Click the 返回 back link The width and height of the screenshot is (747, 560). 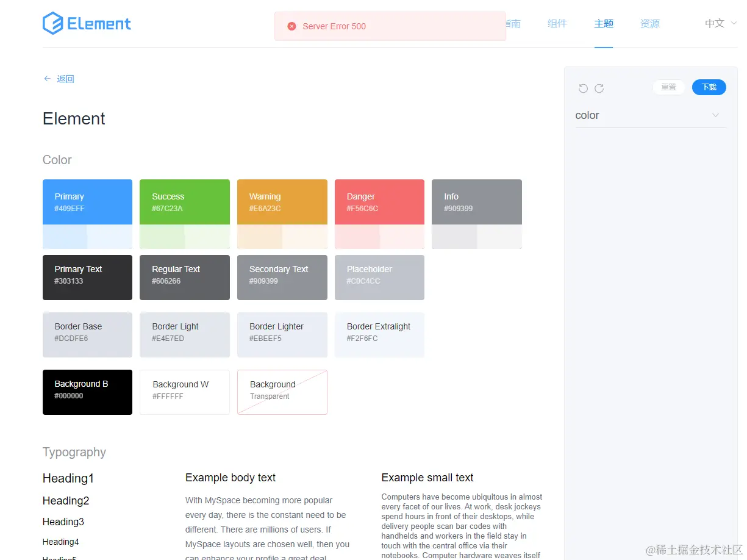pyautogui.click(x=65, y=79)
